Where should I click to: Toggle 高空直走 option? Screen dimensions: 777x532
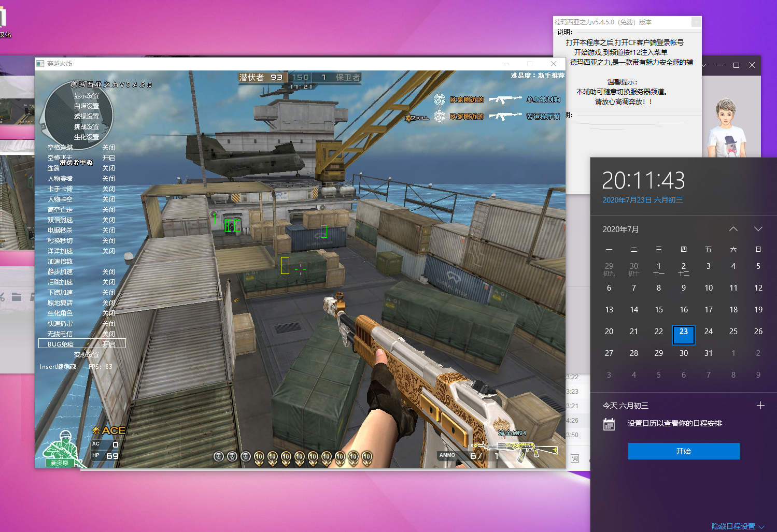click(x=81, y=210)
